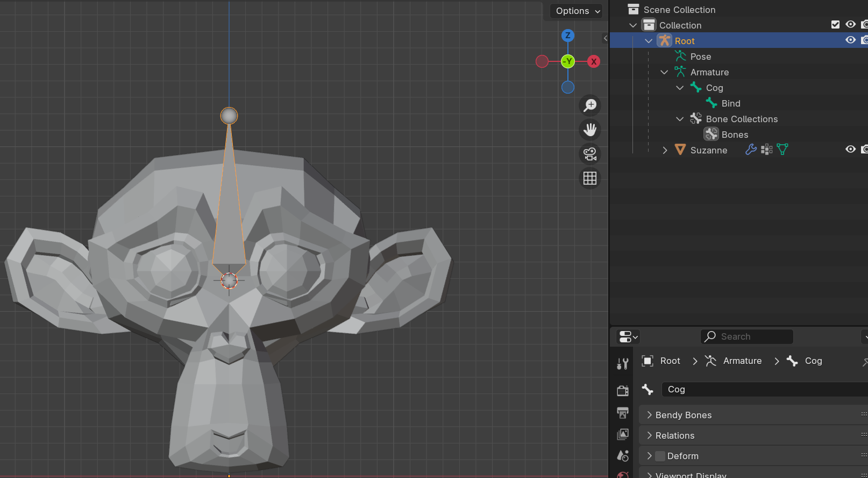Click Root in the properties breadcrumb
This screenshot has width=868, height=478.
[x=670, y=361]
